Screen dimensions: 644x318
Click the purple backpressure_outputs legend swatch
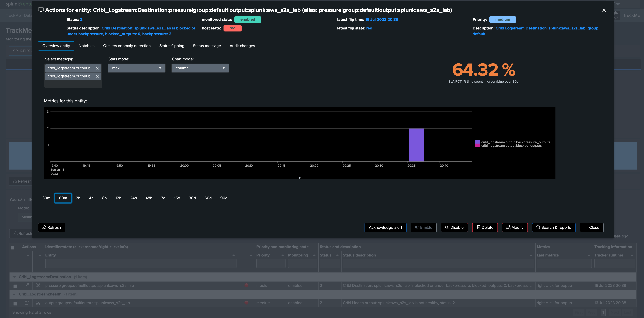coord(477,142)
